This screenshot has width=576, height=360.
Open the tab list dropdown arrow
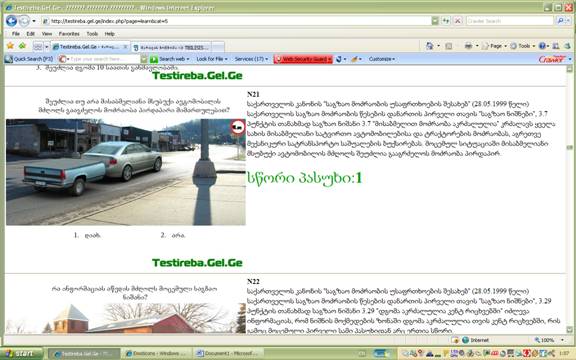point(47,47)
